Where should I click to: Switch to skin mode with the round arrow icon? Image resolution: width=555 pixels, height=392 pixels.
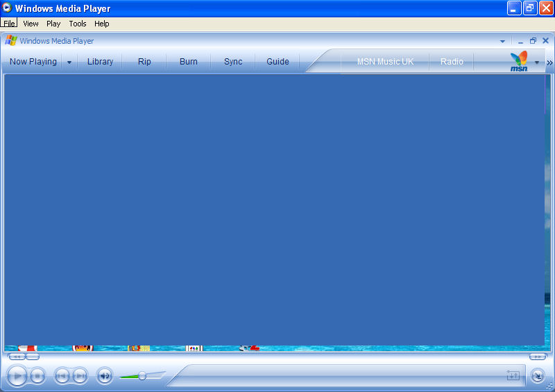[x=538, y=375]
